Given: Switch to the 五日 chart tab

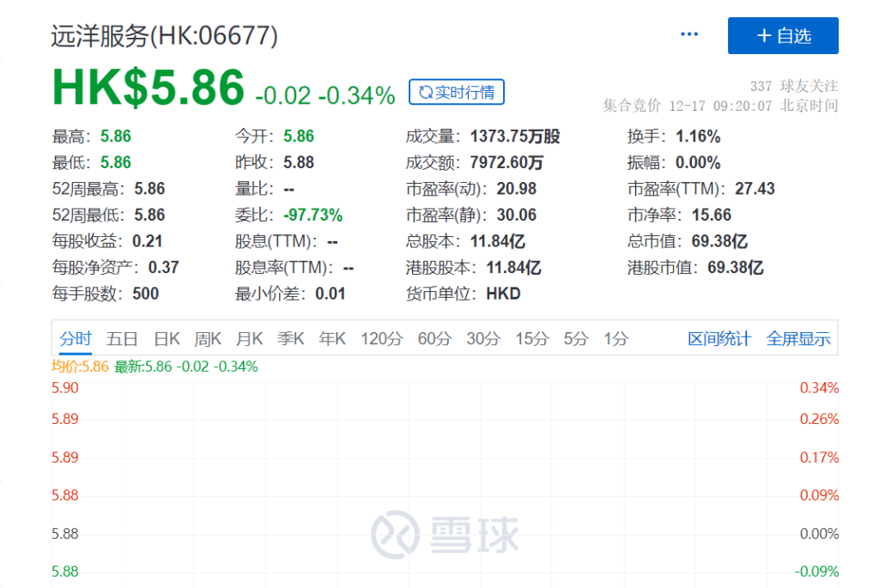Looking at the screenshot, I should point(122,338).
